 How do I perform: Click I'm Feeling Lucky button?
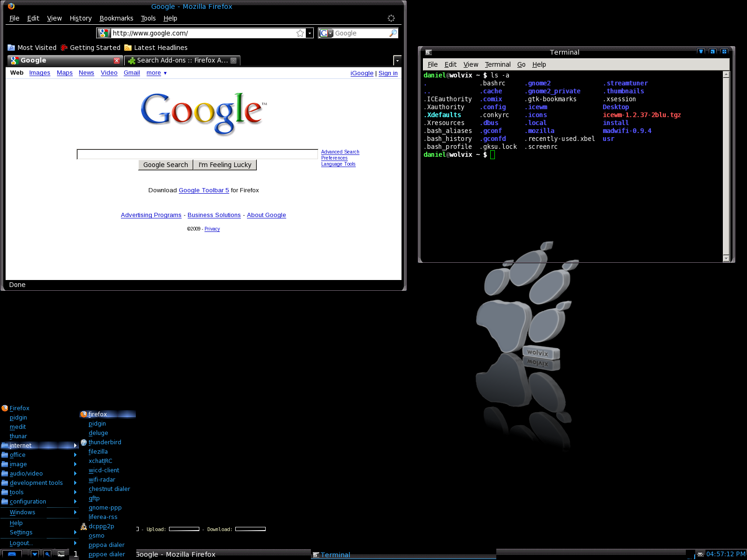click(x=225, y=165)
